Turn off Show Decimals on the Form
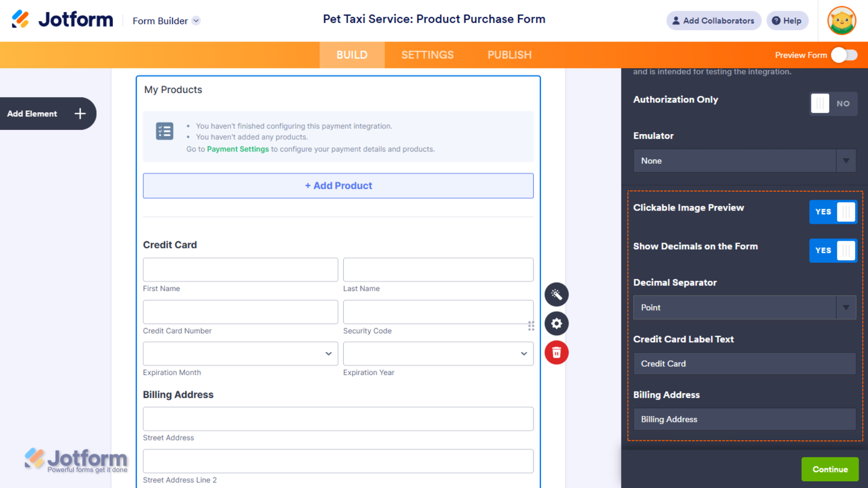Viewport: 868px width, 488px height. point(833,251)
